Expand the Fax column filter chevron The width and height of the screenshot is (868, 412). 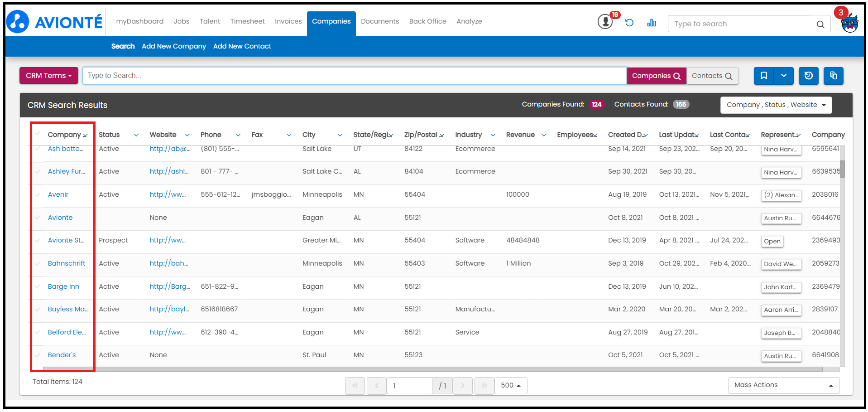[x=289, y=135]
